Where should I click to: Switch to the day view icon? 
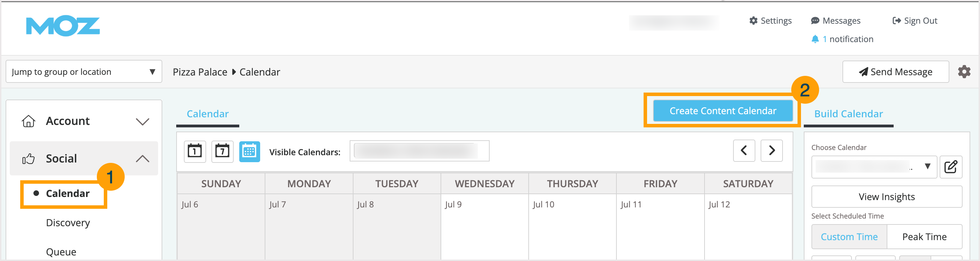point(194,151)
